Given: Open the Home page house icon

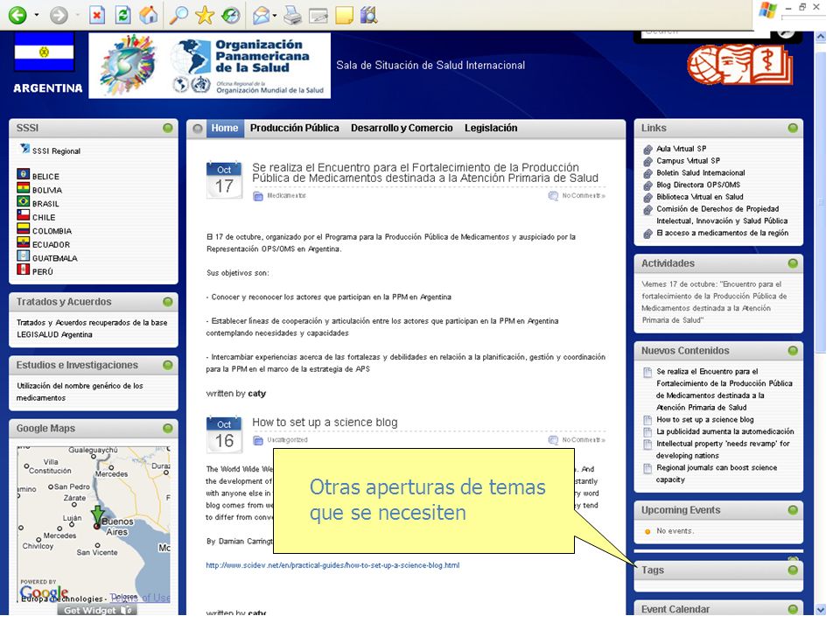Looking at the screenshot, I should point(149,15).
